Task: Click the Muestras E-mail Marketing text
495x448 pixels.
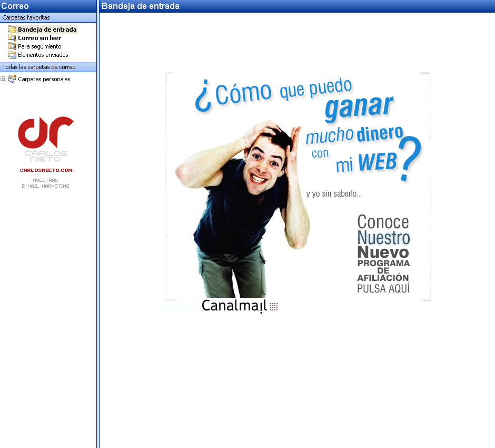Action: (x=45, y=183)
